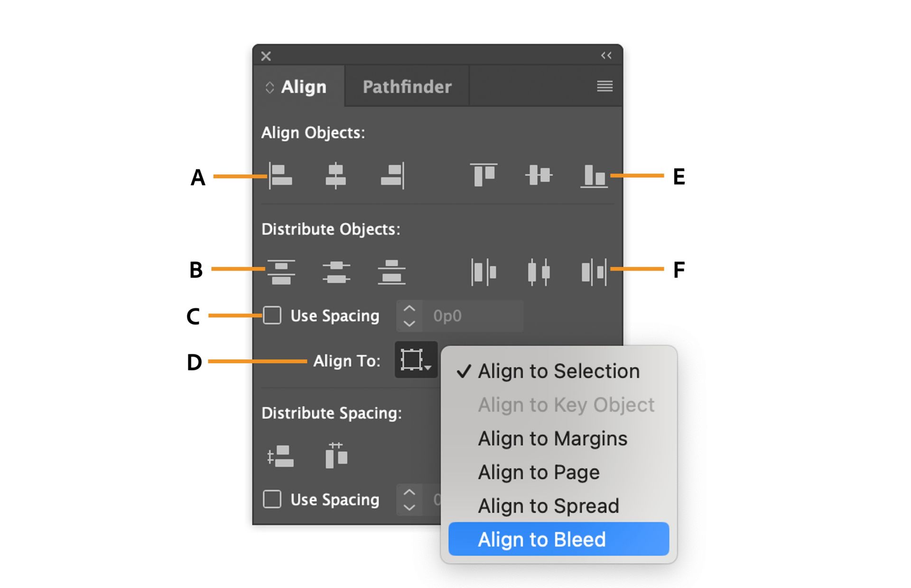This screenshot has height=588, width=911.
Task: Select Align to Page option
Action: click(539, 472)
